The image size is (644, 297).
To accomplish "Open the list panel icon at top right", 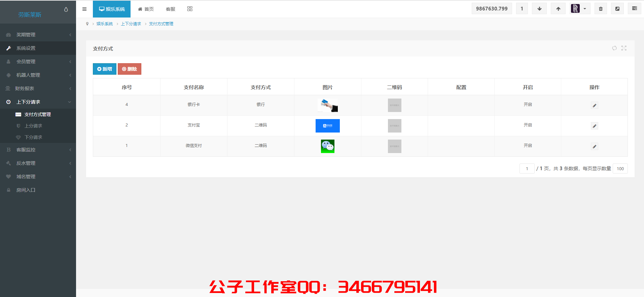I will click(x=635, y=8).
